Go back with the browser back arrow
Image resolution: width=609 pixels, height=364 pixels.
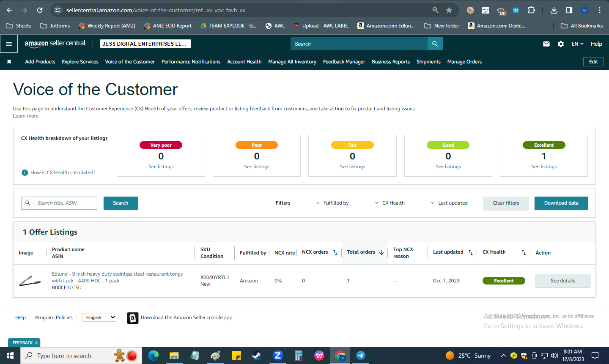point(9,10)
